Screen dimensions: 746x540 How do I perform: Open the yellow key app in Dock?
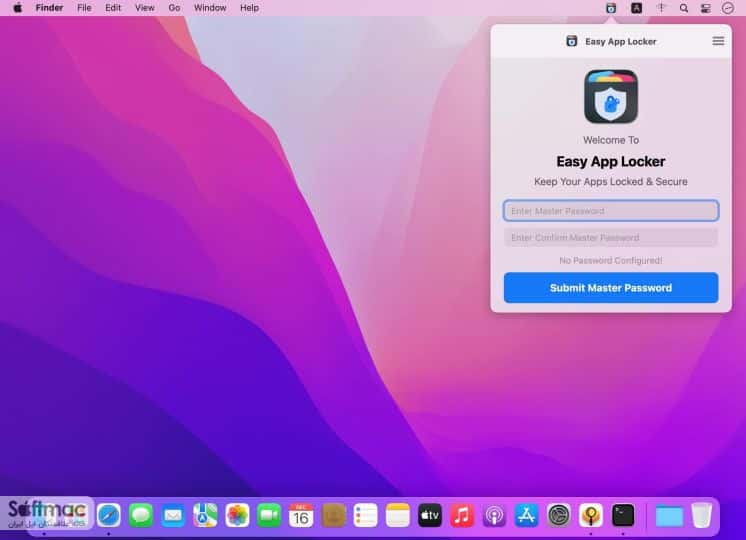tap(590, 515)
